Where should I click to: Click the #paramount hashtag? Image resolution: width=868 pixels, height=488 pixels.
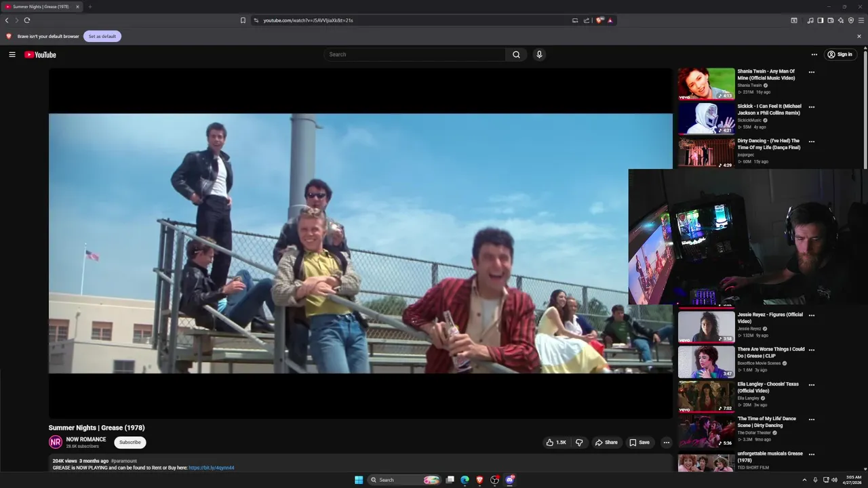click(124, 461)
